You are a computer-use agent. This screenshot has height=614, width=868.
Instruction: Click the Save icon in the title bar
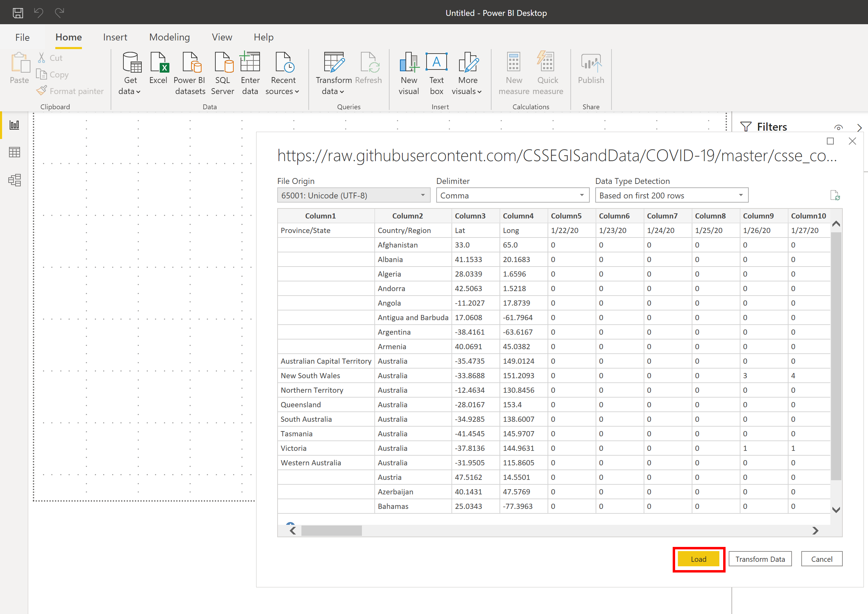pyautogui.click(x=18, y=13)
